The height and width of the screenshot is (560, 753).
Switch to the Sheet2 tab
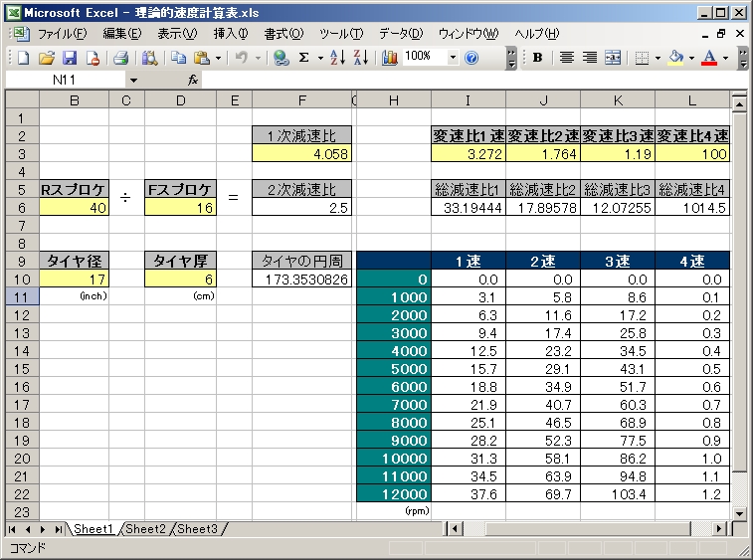click(x=145, y=529)
